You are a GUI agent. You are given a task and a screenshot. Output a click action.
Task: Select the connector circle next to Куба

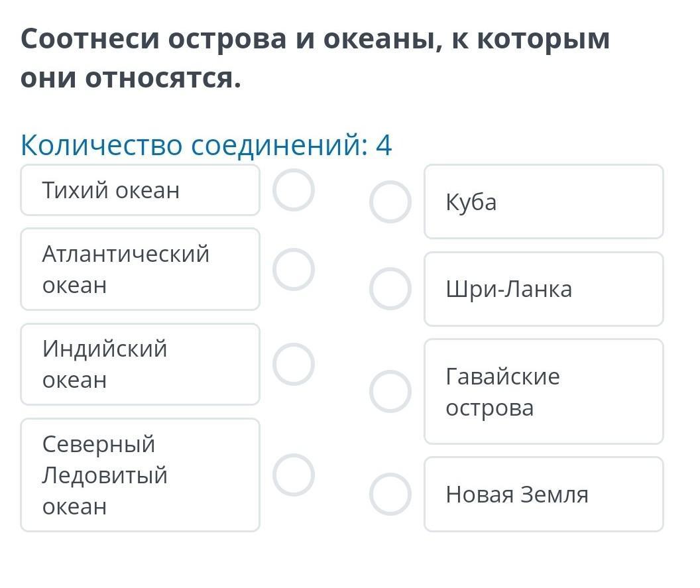click(x=390, y=202)
